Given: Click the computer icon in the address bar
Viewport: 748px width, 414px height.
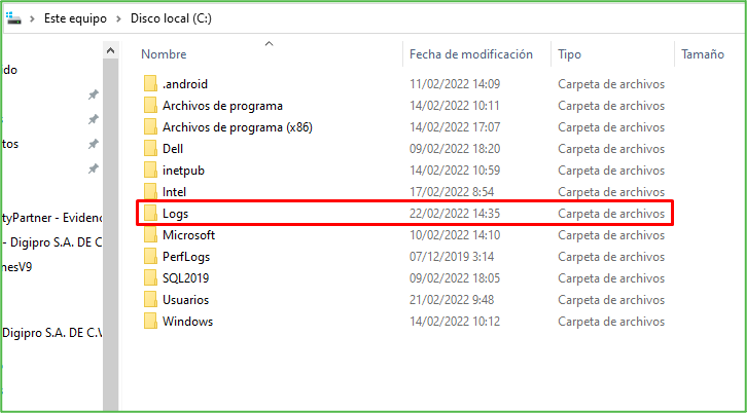Looking at the screenshot, I should pos(12,18).
